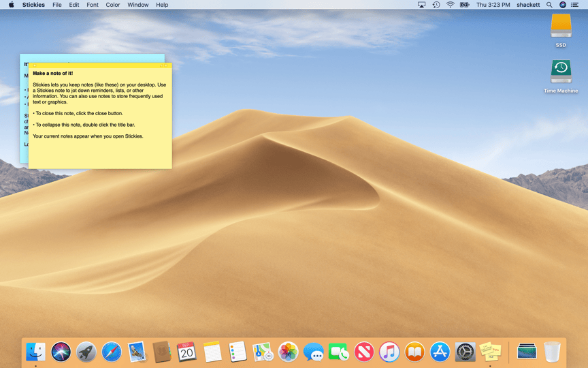The width and height of the screenshot is (588, 368).
Task: Open Calendar showing SEP 20 in Dock
Action: pyautogui.click(x=186, y=352)
